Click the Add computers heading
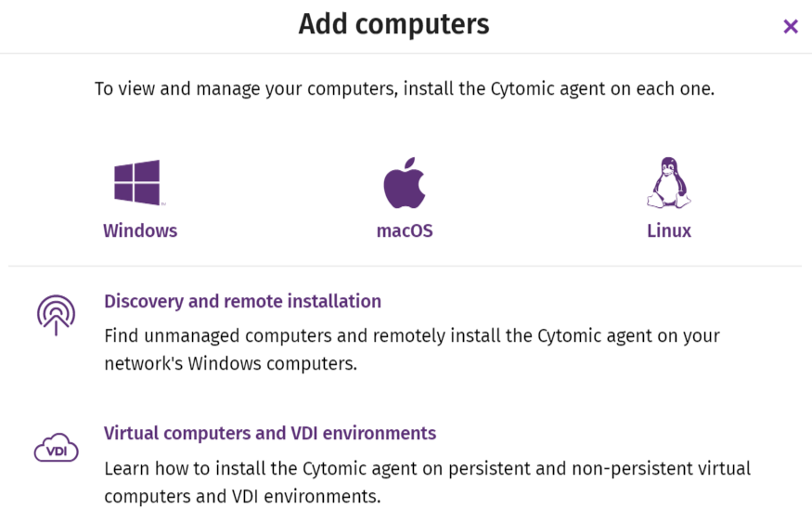 tap(393, 24)
